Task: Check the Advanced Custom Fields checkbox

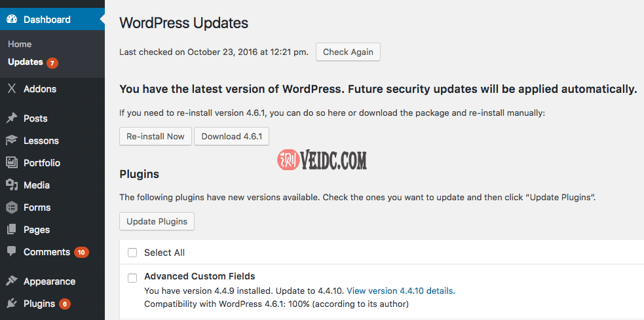Action: coord(132,277)
